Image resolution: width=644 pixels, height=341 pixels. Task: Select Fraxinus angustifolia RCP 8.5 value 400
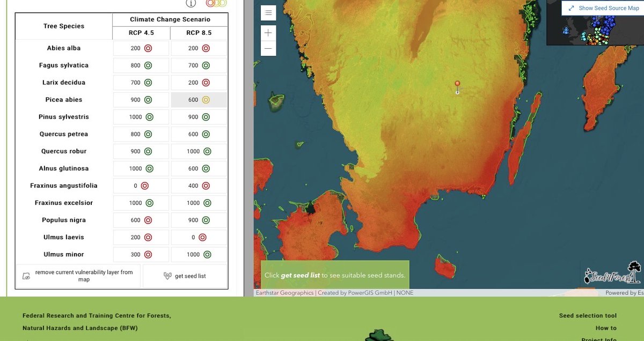pyautogui.click(x=199, y=186)
